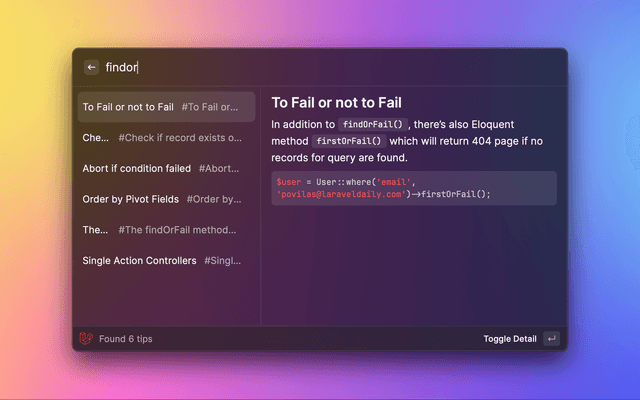Click the findOrFail() inline code tag
Viewport: 640px width, 400px height.
(x=373, y=124)
